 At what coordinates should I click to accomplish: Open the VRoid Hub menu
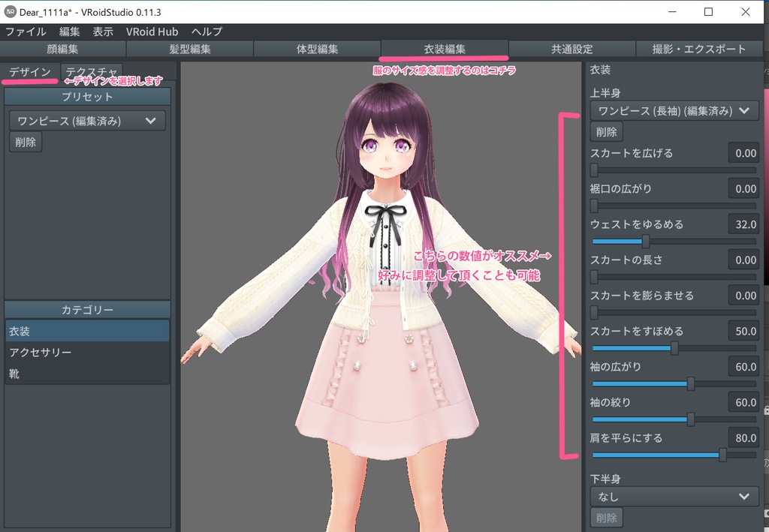(x=152, y=32)
